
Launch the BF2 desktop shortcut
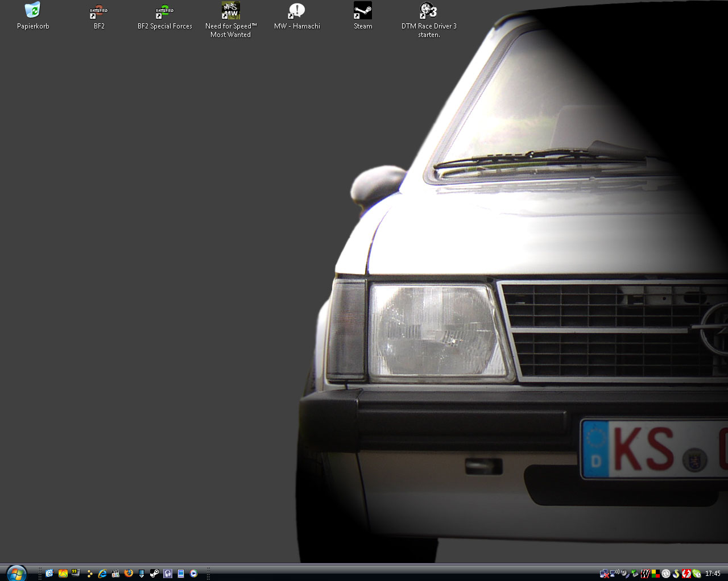coord(99,11)
